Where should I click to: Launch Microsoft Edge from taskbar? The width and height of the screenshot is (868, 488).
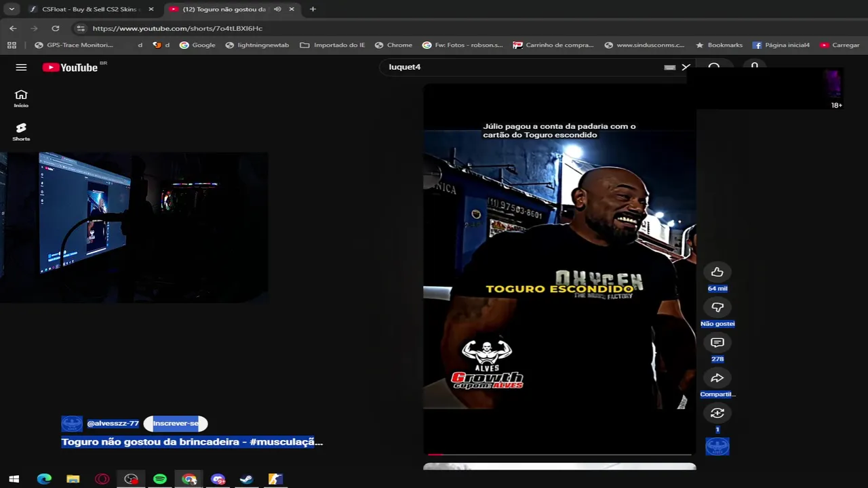[44, 479]
